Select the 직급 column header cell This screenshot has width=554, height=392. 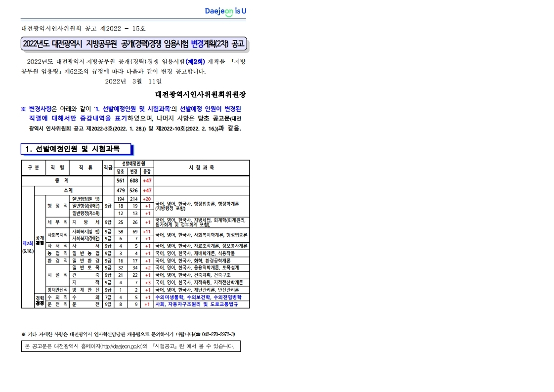107,168
